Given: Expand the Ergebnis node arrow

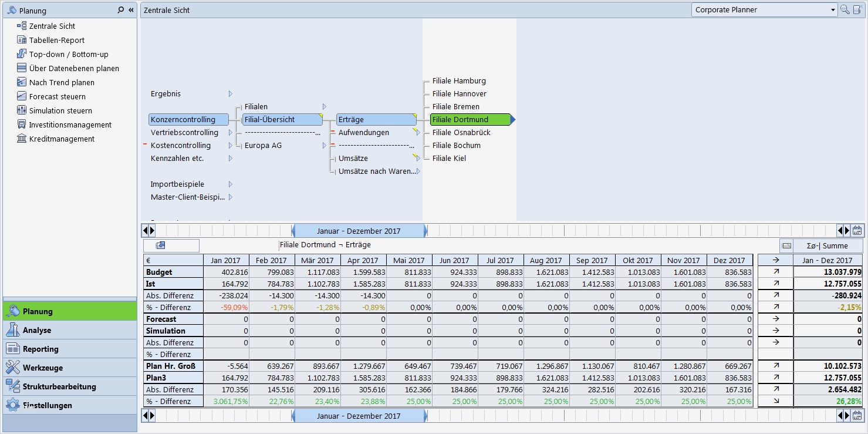Looking at the screenshot, I should [230, 94].
